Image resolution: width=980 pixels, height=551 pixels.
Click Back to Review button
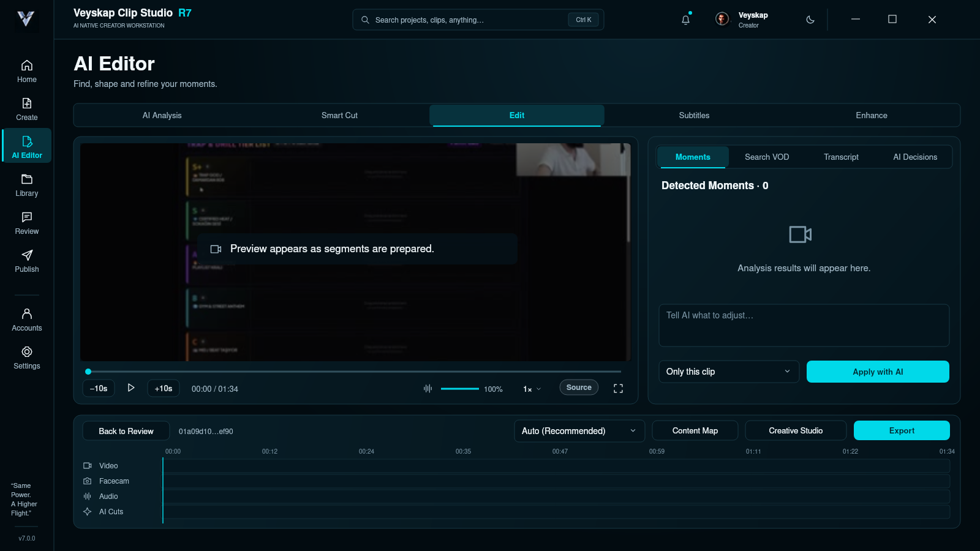pos(126,431)
